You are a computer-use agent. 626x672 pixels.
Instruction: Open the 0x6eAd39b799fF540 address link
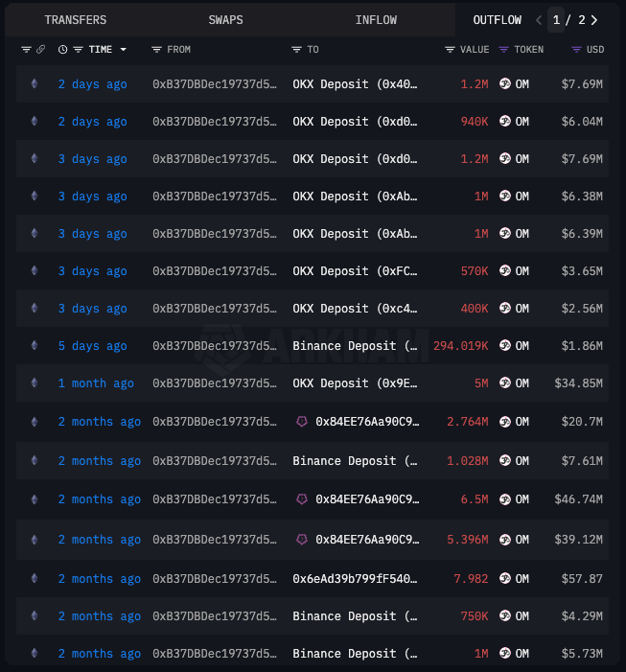pyautogui.click(x=355, y=579)
